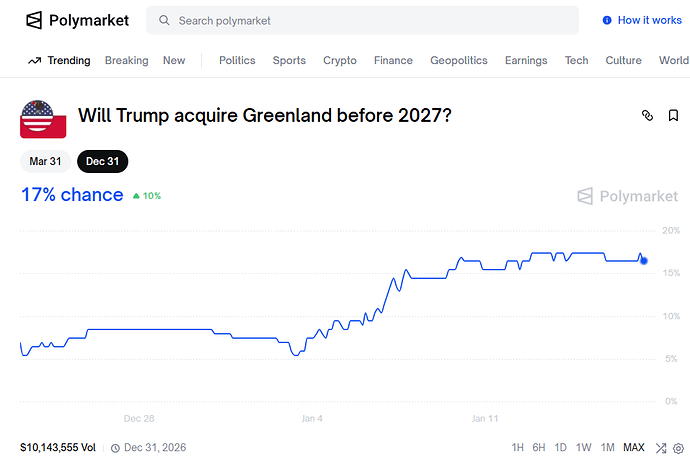This screenshot has height=462, width=690.
Task: Click the Polymarket logo icon
Action: [x=34, y=20]
